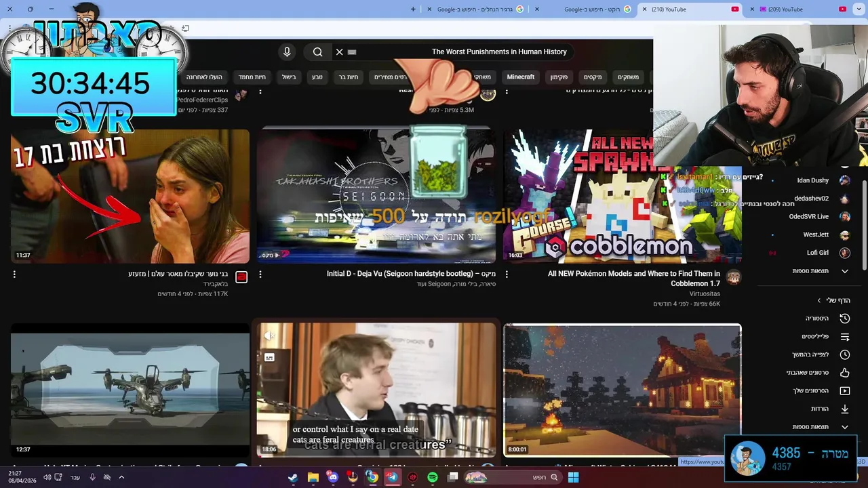868x488 pixels.
Task: Switch to 'רוקט - חיפוש ב-Google' tab
Action: (590, 9)
